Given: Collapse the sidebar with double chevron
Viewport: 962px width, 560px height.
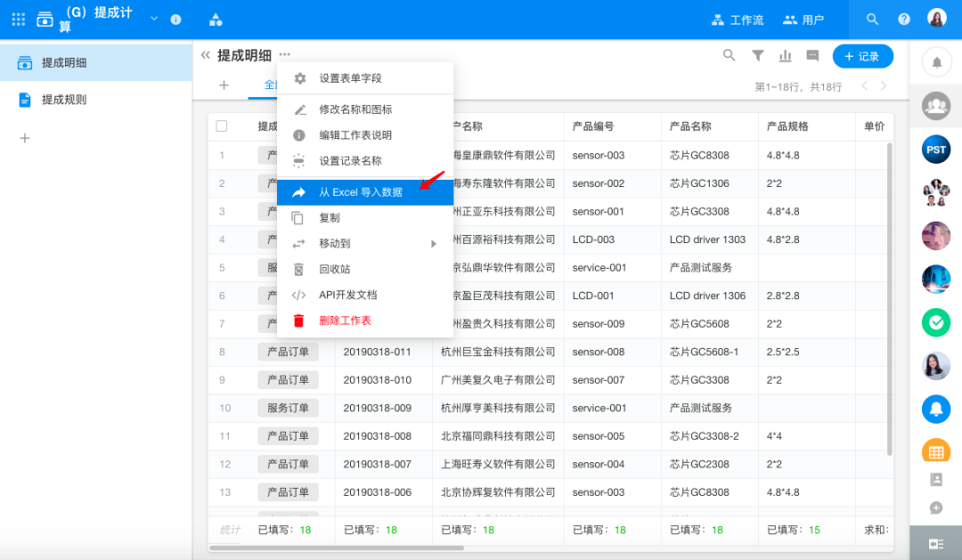Looking at the screenshot, I should pos(206,55).
